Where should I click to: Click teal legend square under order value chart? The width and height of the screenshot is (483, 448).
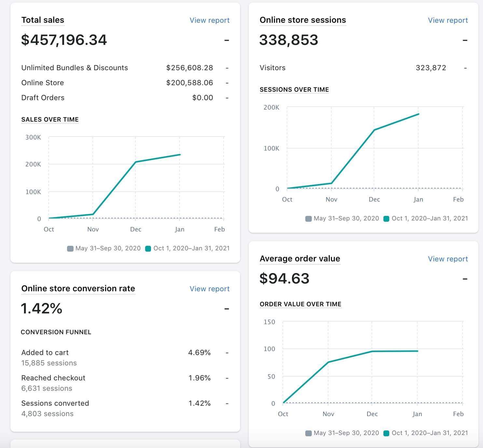pyautogui.click(x=386, y=433)
